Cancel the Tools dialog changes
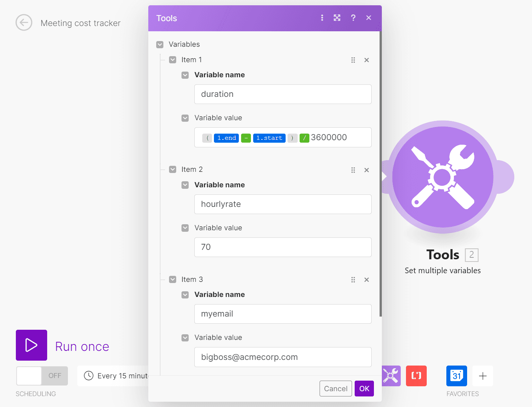The image size is (532, 407). 335,389
